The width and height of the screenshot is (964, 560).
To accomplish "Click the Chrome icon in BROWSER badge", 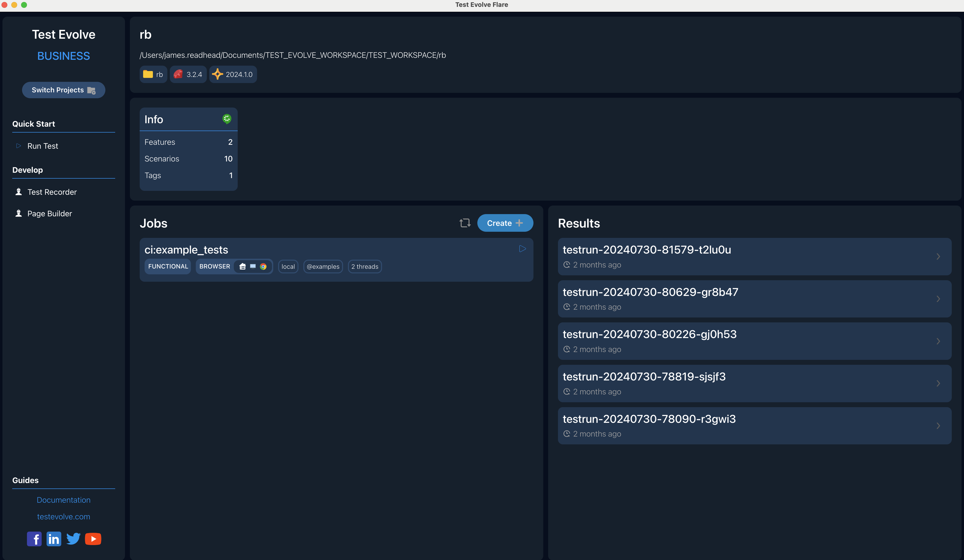I will click(x=263, y=267).
